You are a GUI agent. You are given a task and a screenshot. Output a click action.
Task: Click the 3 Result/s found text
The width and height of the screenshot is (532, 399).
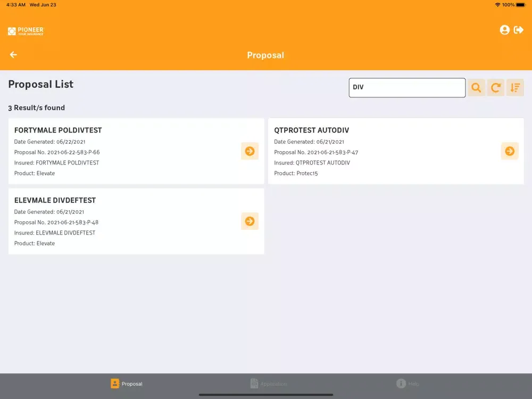tap(36, 108)
